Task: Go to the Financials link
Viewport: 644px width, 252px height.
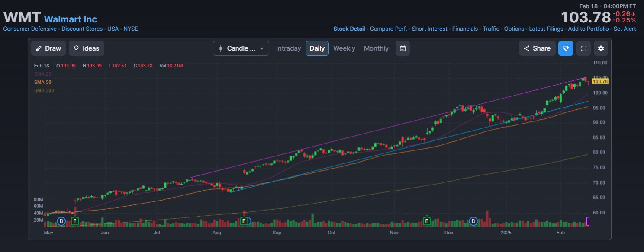Action: tap(465, 29)
